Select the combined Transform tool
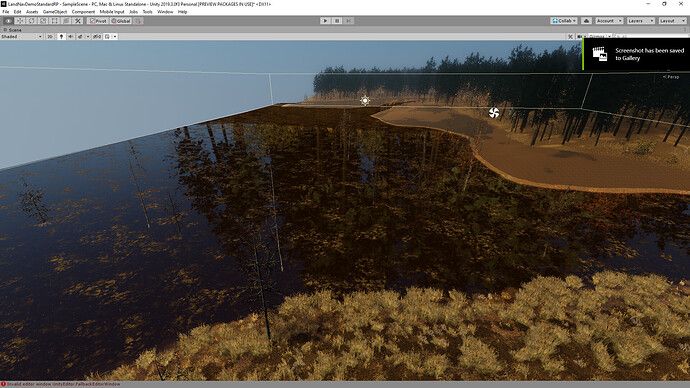The image size is (690, 388). (x=66, y=21)
